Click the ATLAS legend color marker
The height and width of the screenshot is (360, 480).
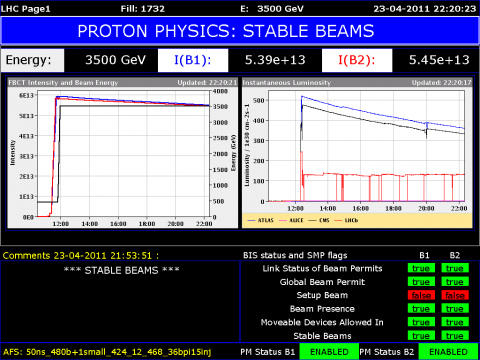click(251, 220)
